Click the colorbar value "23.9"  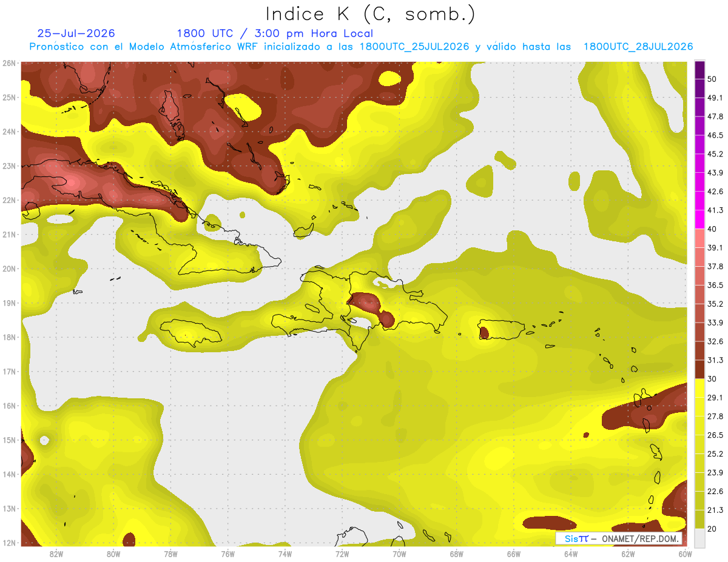point(715,472)
